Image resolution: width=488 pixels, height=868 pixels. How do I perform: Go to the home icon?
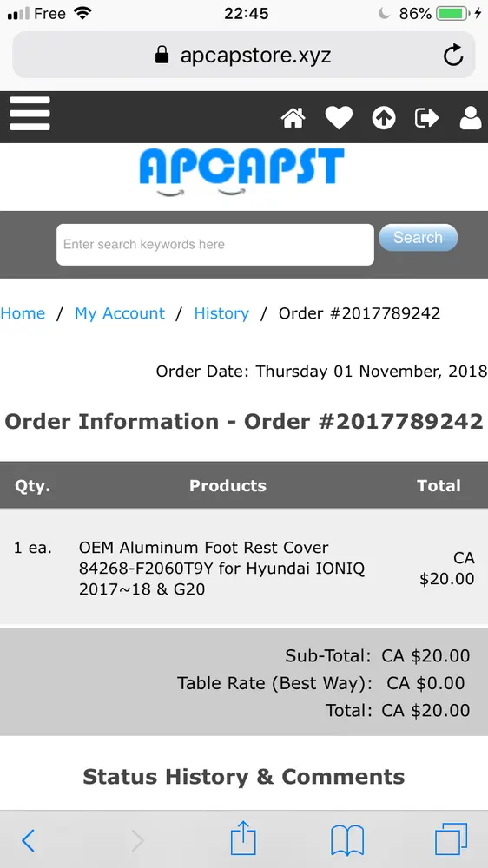[293, 118]
